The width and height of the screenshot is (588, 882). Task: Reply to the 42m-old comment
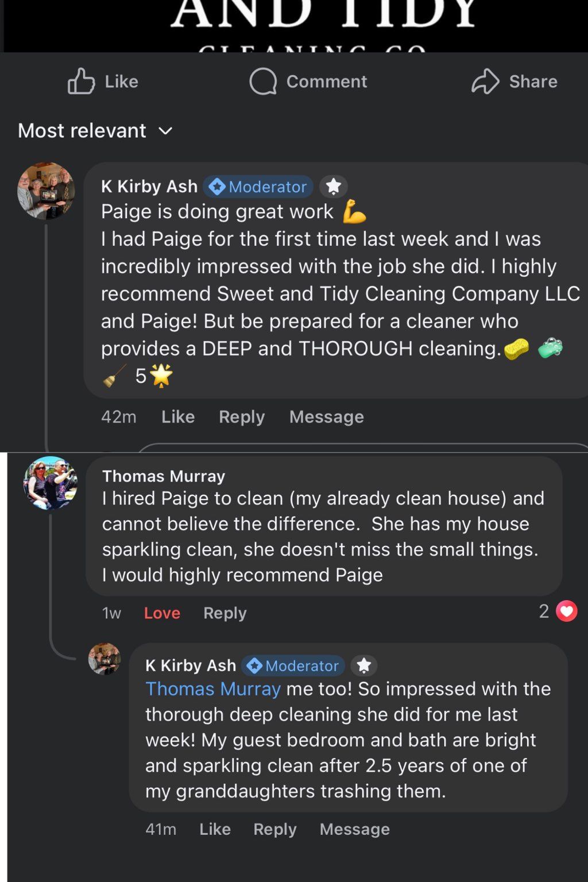tap(242, 417)
